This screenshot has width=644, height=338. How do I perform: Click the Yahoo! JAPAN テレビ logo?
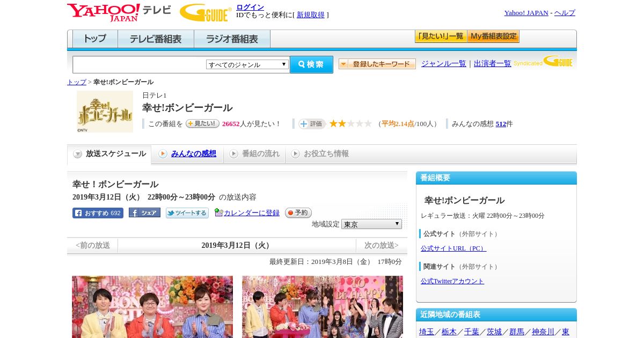[x=119, y=12]
